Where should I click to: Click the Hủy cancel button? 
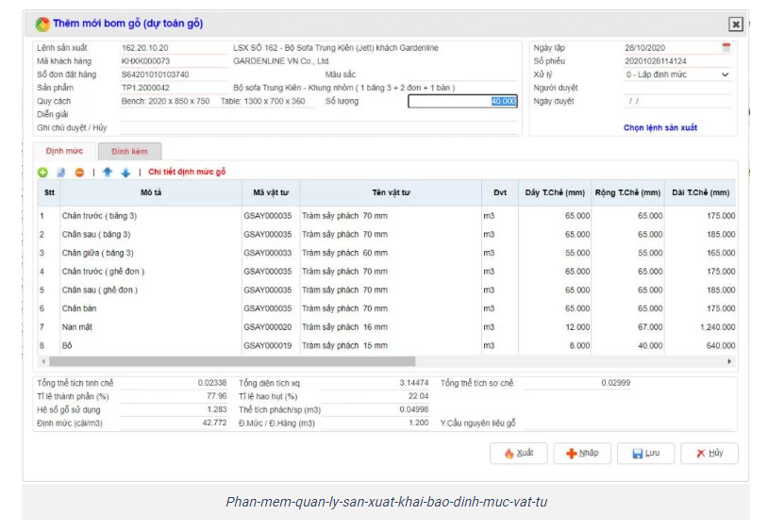(710, 454)
